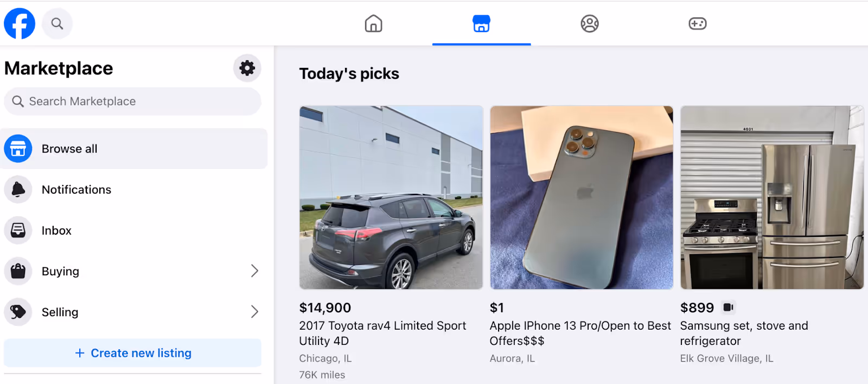Open the 2017 Toyota rav4 listing
This screenshot has height=384, width=868.
(390, 197)
